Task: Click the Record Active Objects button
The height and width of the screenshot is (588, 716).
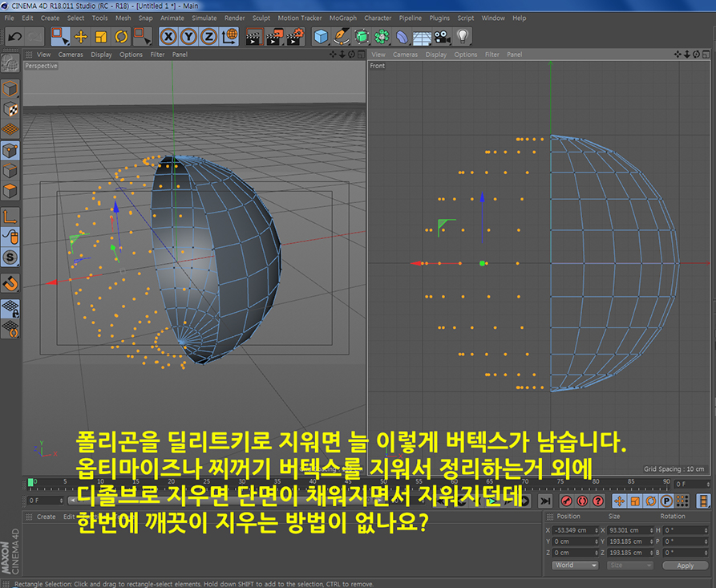Action: (x=567, y=501)
